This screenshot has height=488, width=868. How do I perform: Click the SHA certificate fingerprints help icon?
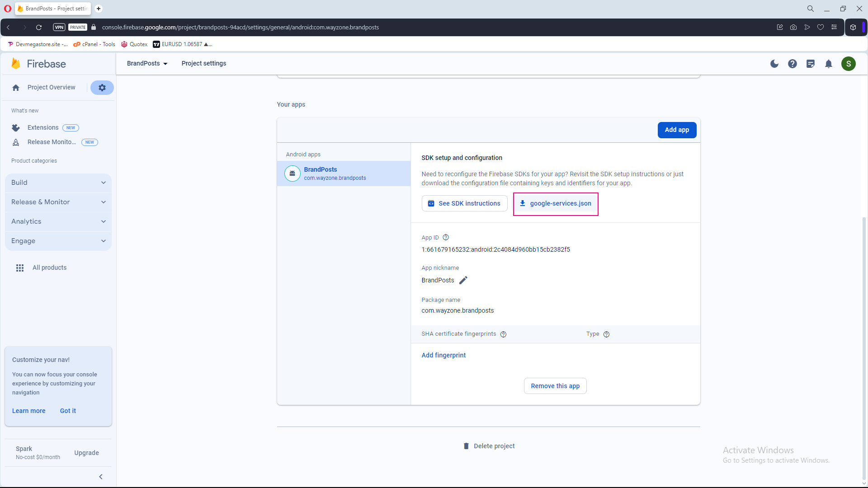pos(503,334)
